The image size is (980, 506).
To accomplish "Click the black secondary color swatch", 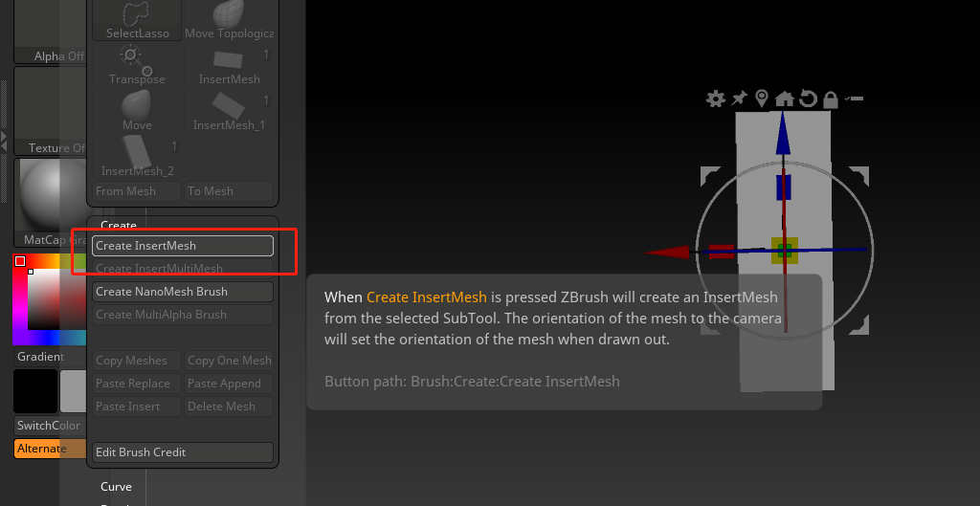I will [35, 390].
